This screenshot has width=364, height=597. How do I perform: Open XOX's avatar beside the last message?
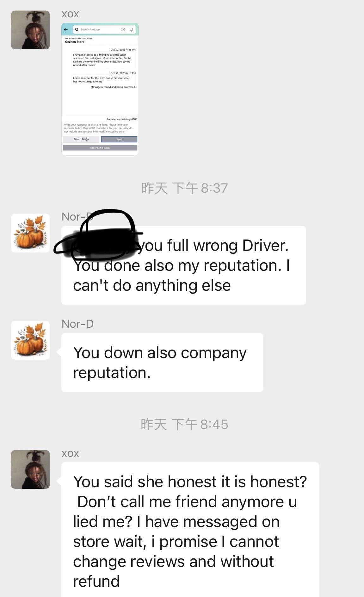(x=30, y=469)
